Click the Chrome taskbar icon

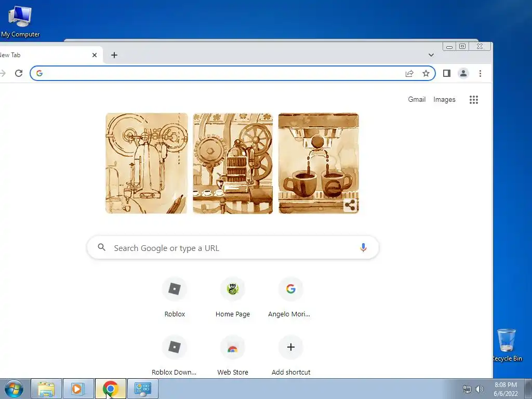tap(110, 389)
